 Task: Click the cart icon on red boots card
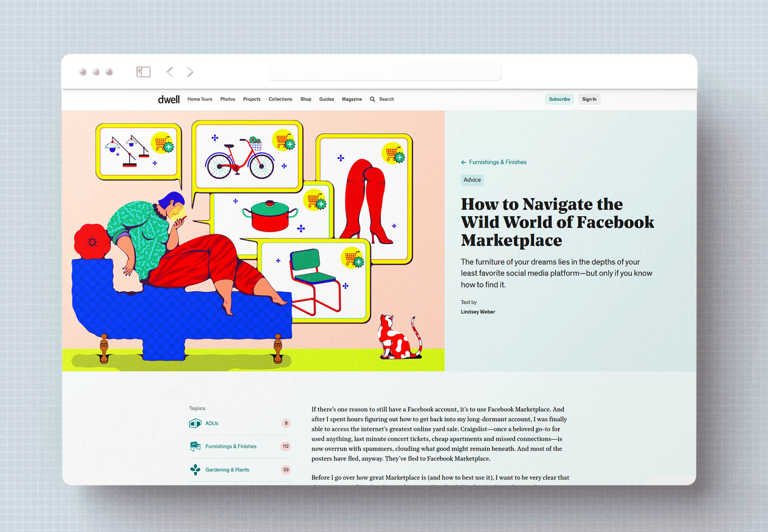pyautogui.click(x=393, y=153)
